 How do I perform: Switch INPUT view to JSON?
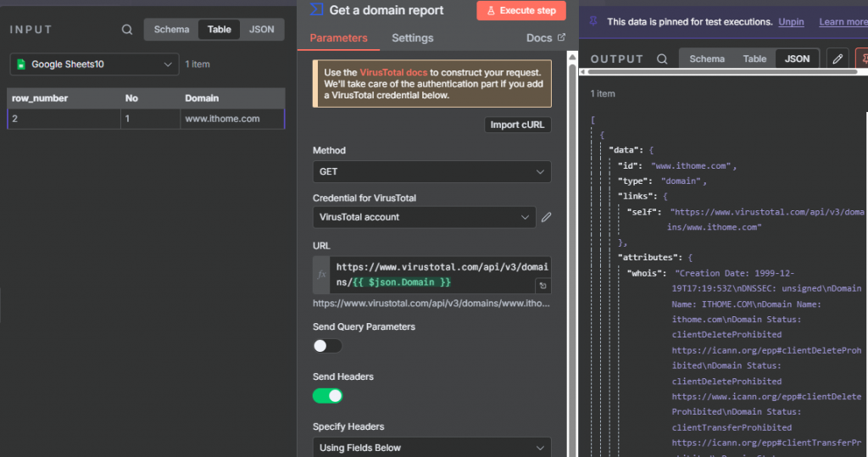(261, 30)
